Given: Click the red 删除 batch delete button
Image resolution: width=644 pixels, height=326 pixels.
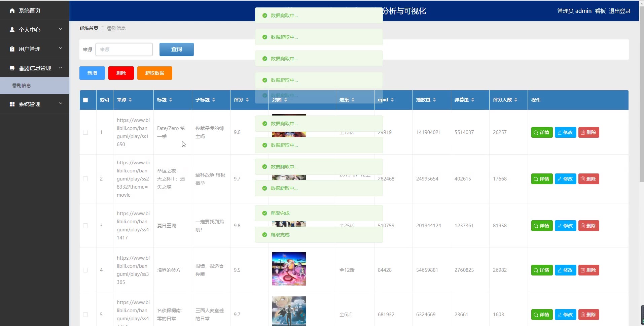Looking at the screenshot, I should coord(121,73).
